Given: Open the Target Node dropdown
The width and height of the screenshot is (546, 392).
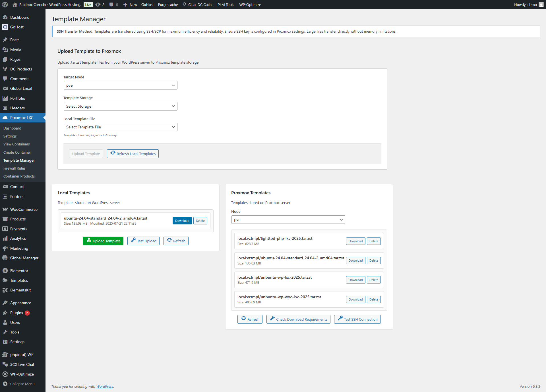Looking at the screenshot, I should (x=120, y=86).
